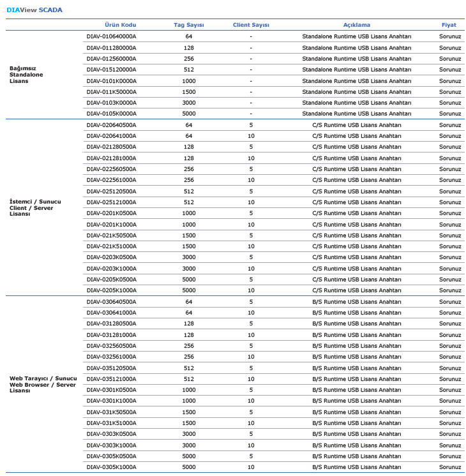Click Sorunuz price for DIAV-0305K0500A
This screenshot has height=476, width=466.
pyautogui.click(x=450, y=456)
